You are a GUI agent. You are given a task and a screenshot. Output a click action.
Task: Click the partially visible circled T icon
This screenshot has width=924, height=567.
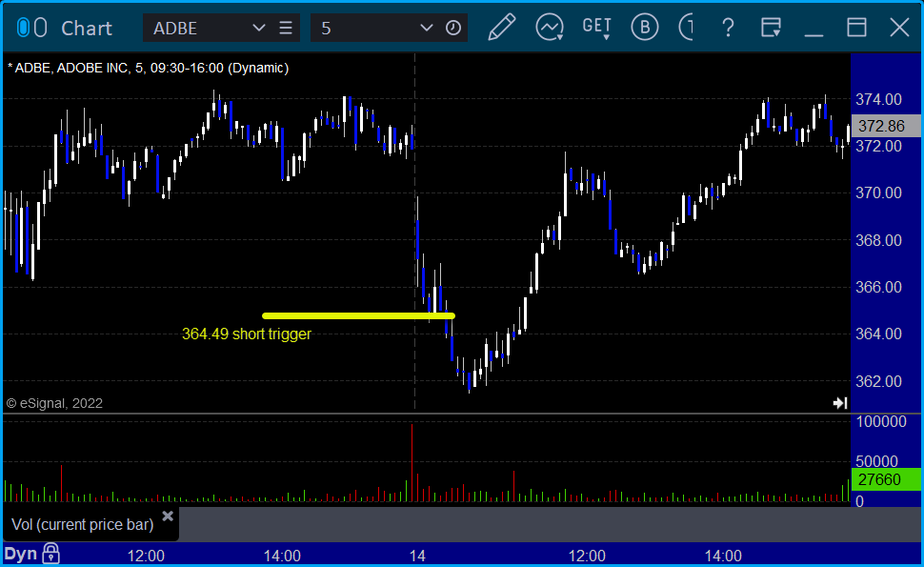[686, 27]
